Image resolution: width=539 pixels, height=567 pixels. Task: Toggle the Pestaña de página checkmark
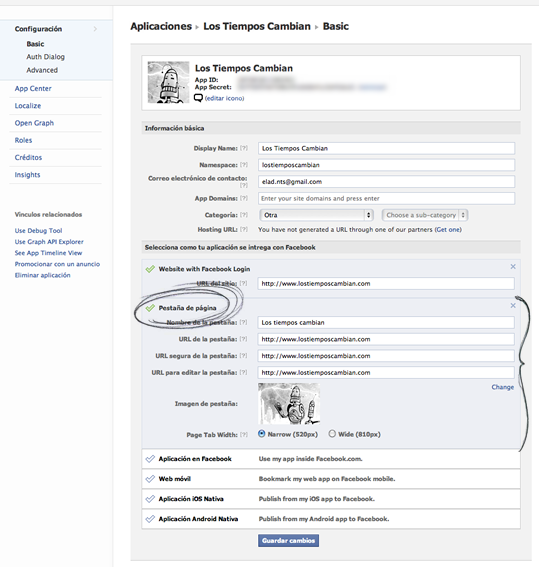click(x=150, y=308)
